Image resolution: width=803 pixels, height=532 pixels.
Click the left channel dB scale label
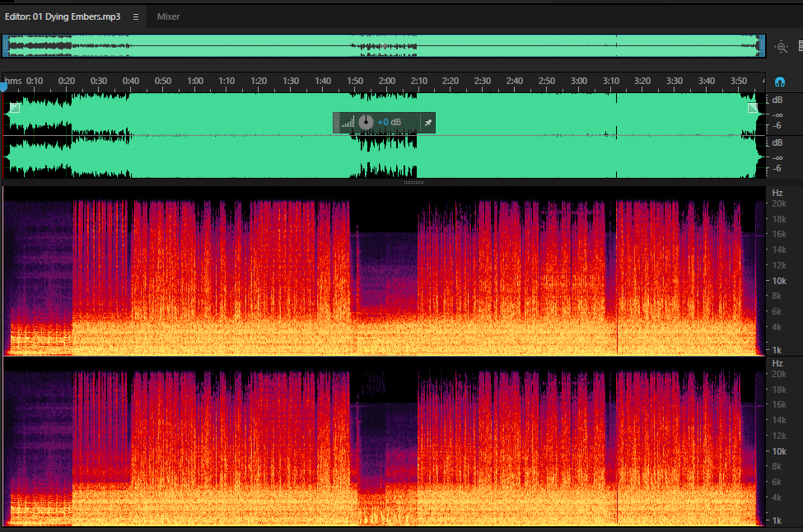[x=777, y=100]
